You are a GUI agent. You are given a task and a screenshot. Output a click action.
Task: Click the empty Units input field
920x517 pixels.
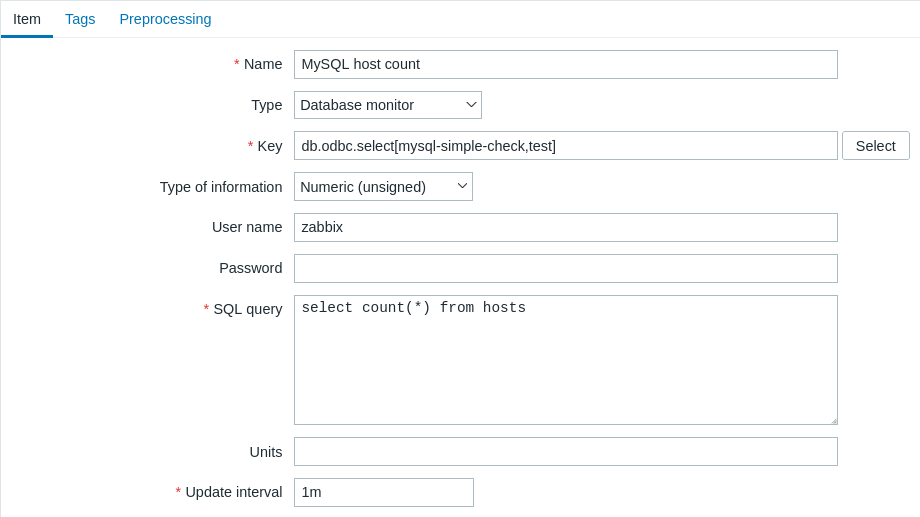[565, 452]
